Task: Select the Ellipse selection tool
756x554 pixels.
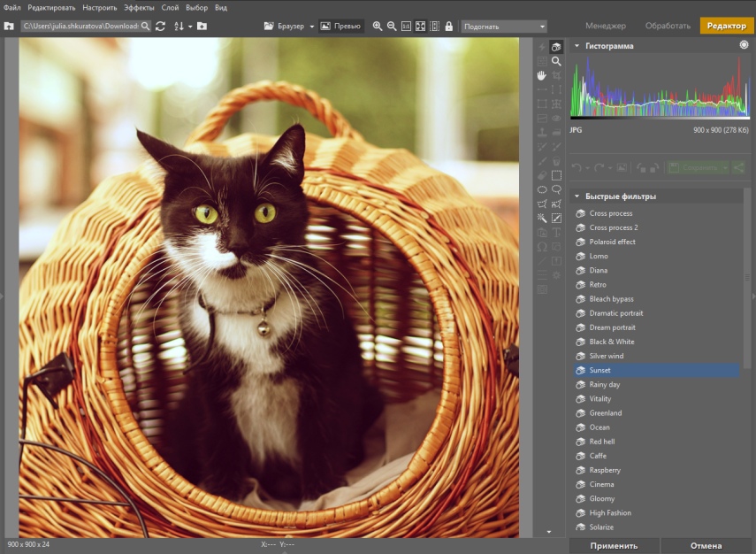Action: pyautogui.click(x=542, y=189)
